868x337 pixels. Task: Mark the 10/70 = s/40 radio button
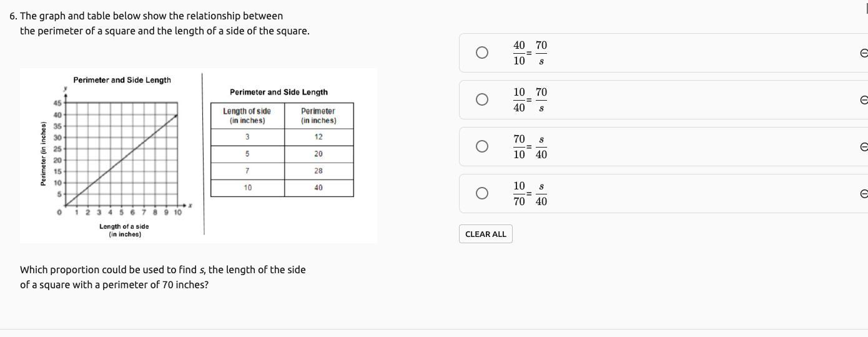coord(481,193)
